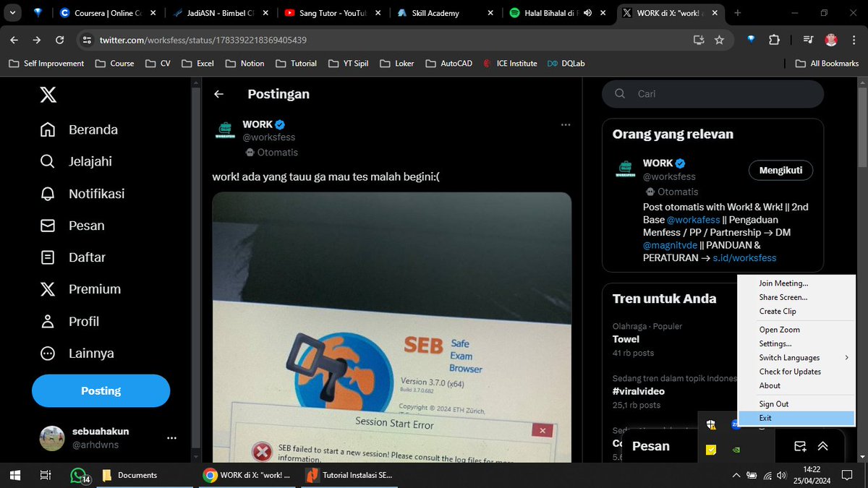The height and width of the screenshot is (488, 868).
Task: Click the yellow Sticky Notes tray icon
Action: 711,450
